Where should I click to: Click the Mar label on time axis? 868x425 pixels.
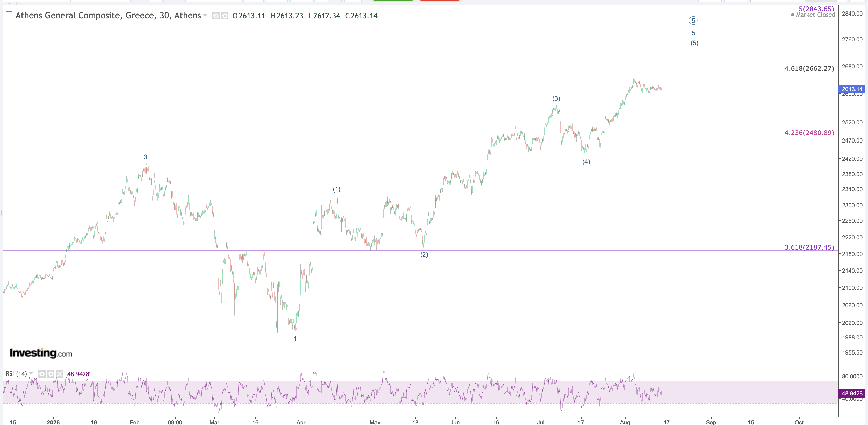point(214,422)
